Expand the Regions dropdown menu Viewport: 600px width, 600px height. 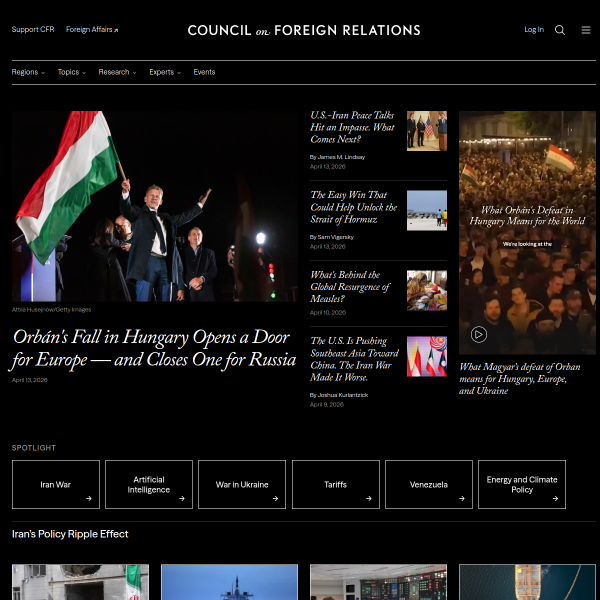click(x=28, y=72)
